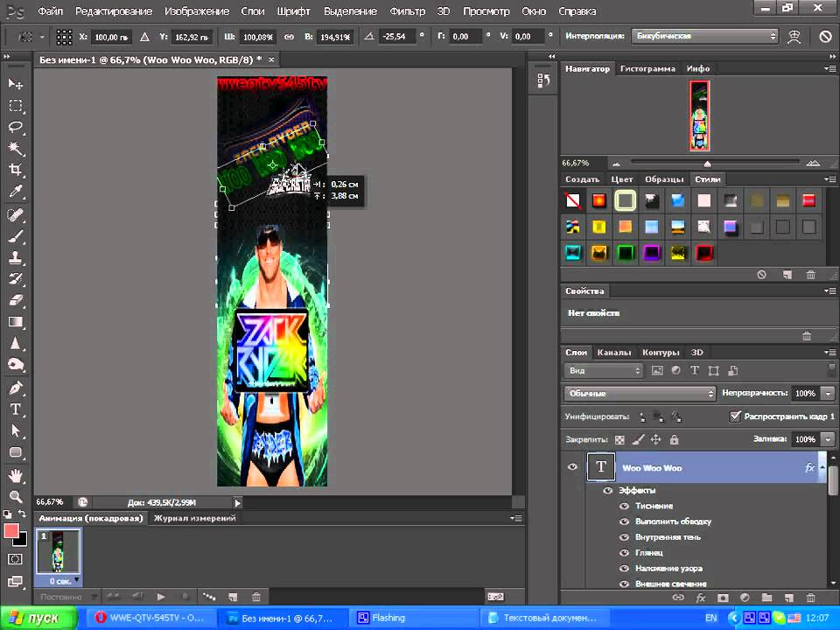This screenshot has height=630, width=840.
Task: Select the History Brush tool
Action: [x=16, y=279]
